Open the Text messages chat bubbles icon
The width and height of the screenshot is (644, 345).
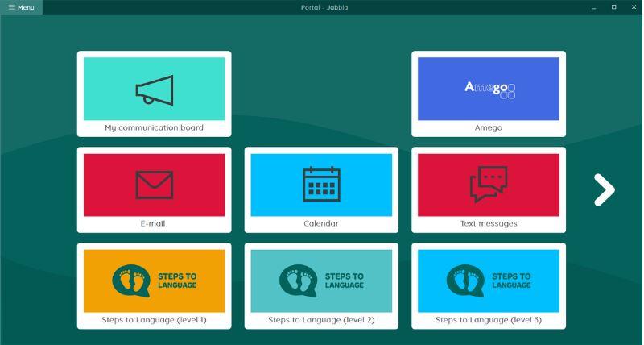(x=489, y=185)
